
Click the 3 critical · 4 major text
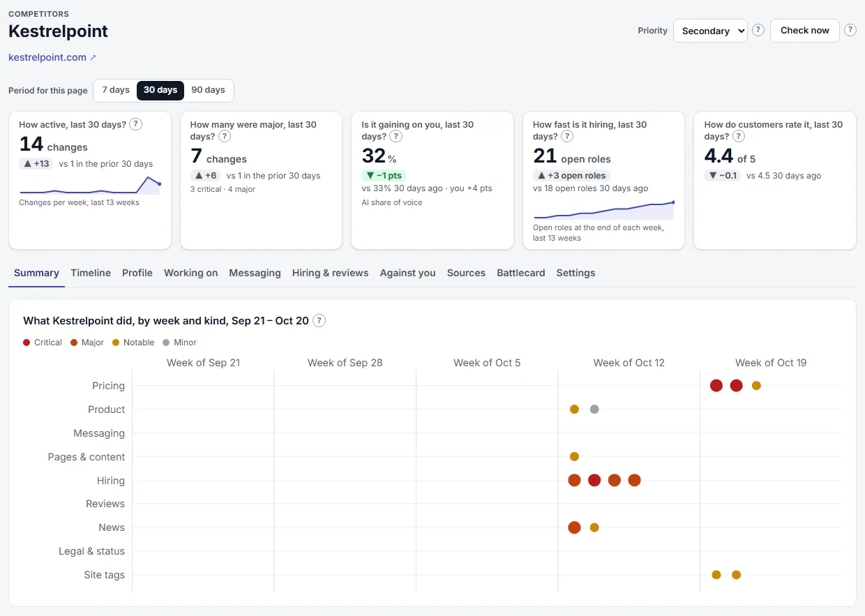coord(223,189)
